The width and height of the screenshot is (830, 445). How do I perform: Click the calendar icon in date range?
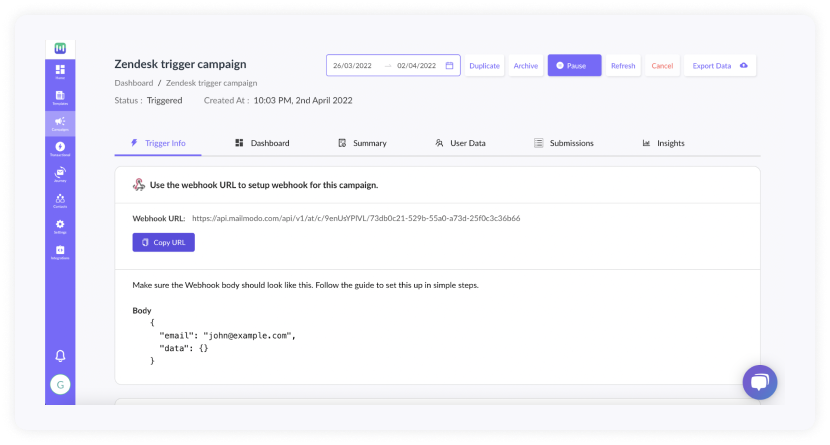pos(449,66)
